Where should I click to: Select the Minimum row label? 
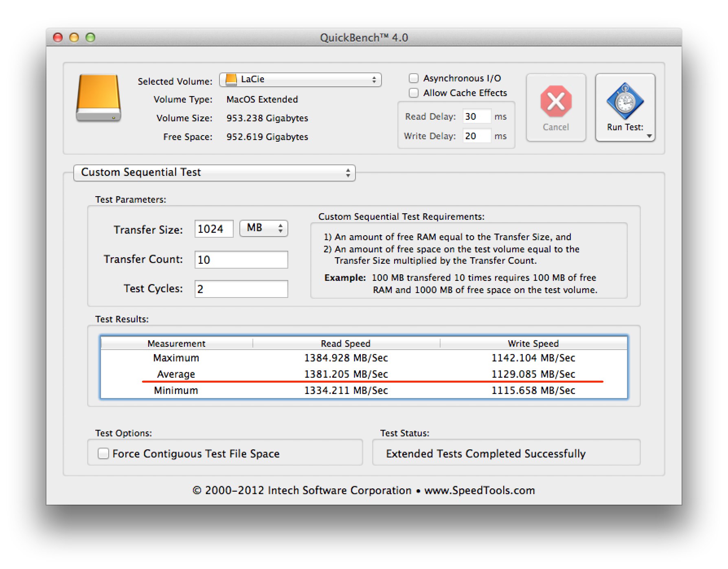tap(176, 390)
